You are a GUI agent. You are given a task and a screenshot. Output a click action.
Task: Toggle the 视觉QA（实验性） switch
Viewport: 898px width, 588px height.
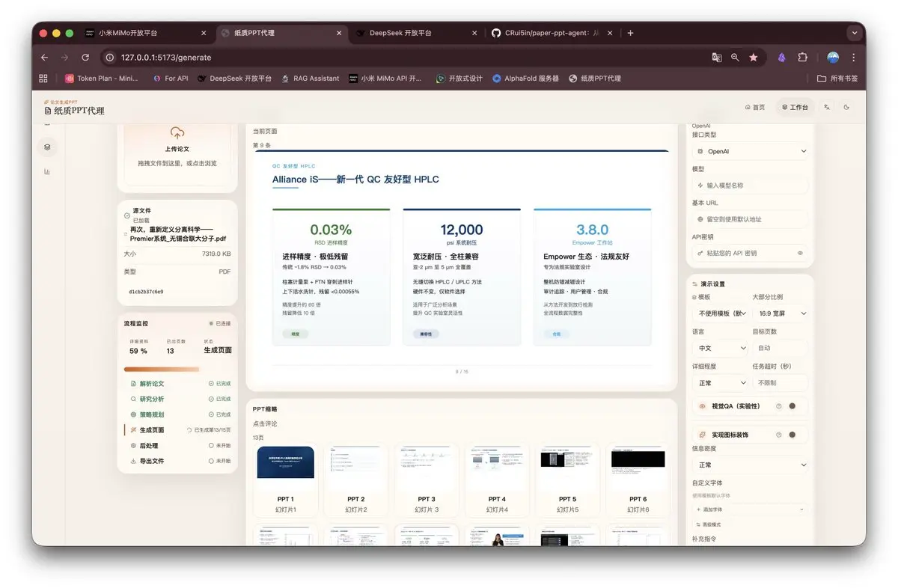tap(792, 406)
